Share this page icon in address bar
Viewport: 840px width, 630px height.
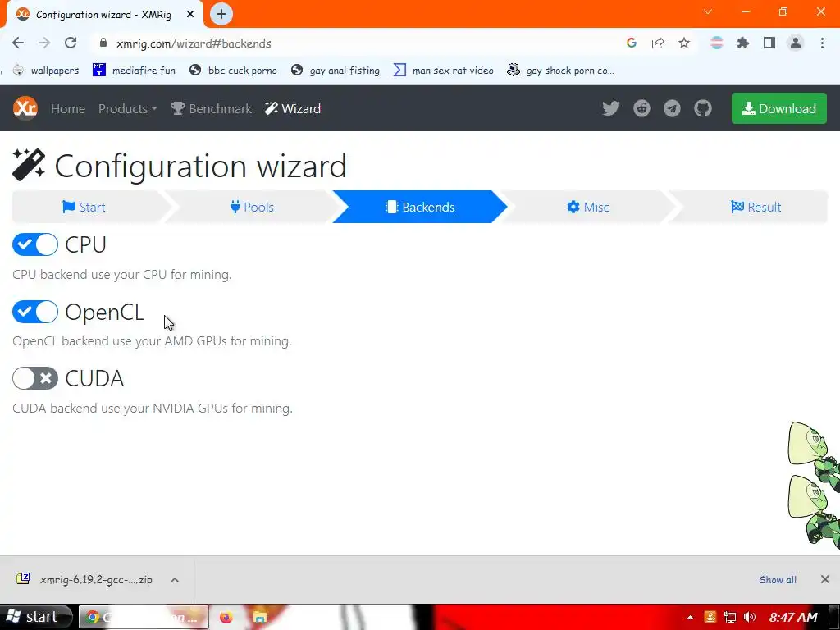(x=658, y=43)
